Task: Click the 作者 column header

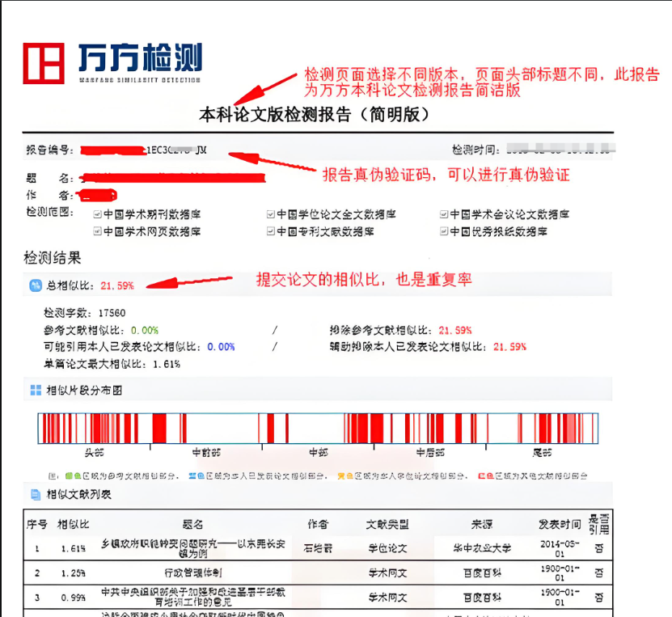Action: [x=318, y=524]
